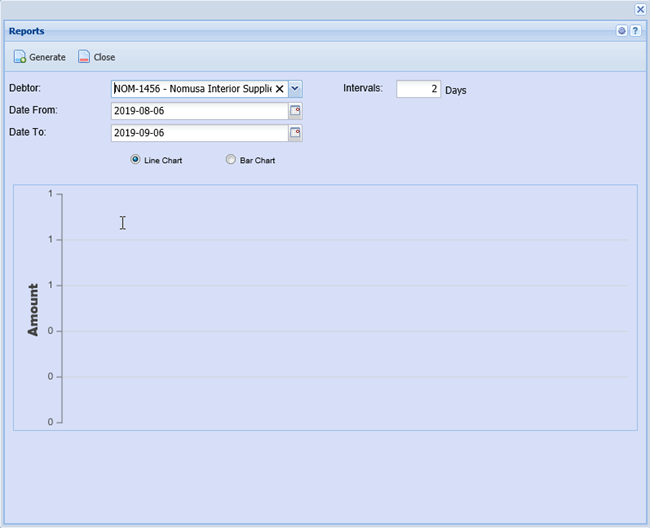The image size is (650, 528).
Task: Close the Reports window with X
Action: [640, 9]
